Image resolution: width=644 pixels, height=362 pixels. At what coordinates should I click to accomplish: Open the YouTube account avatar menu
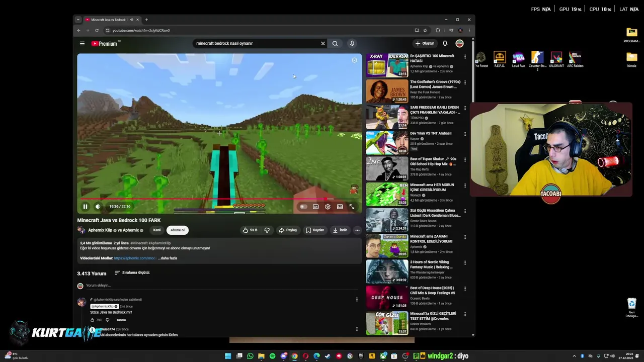click(459, 44)
